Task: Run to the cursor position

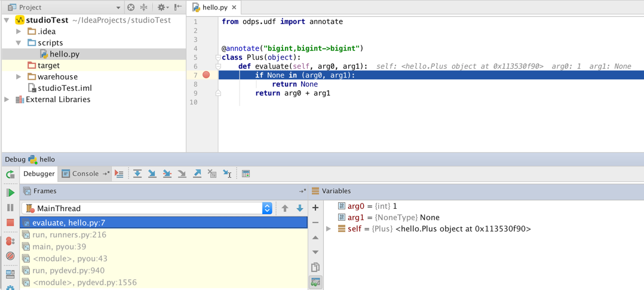Action: pos(227,174)
